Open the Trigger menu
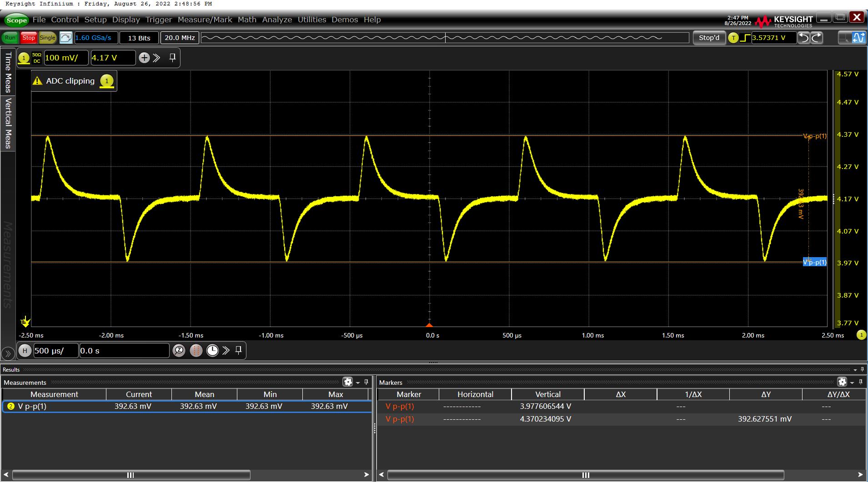 point(159,20)
